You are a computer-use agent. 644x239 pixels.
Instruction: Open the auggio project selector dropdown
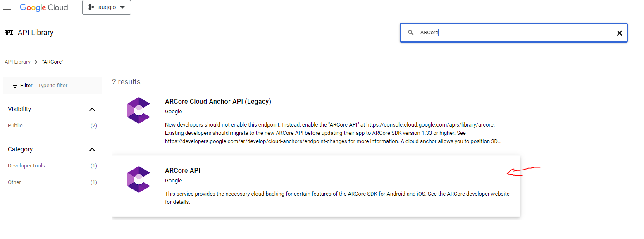coord(107,7)
